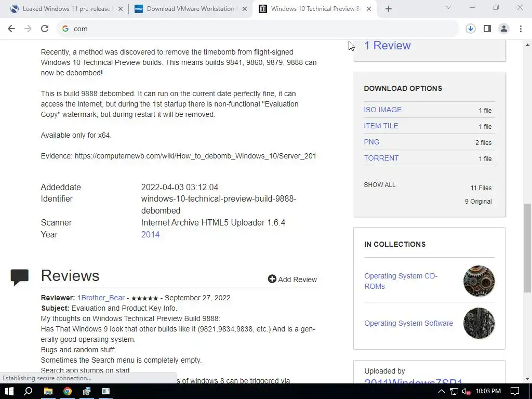Open the 1 Review link

click(388, 46)
